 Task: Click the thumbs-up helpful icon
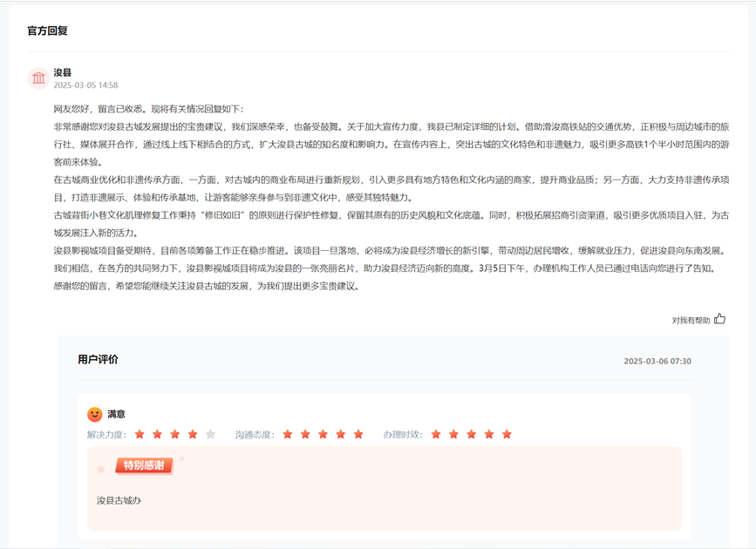coord(719,319)
